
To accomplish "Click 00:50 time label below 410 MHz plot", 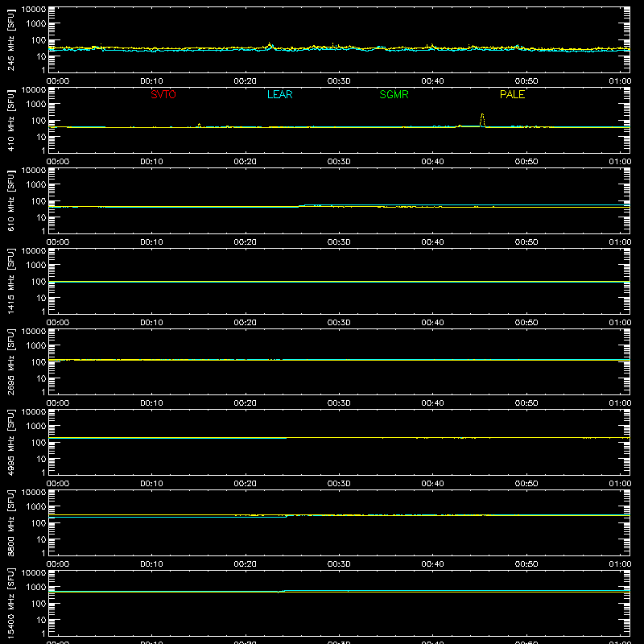I will [526, 162].
